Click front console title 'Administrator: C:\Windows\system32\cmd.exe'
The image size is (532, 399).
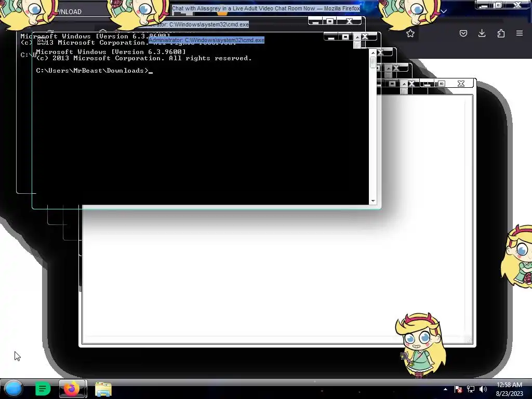coord(206,40)
